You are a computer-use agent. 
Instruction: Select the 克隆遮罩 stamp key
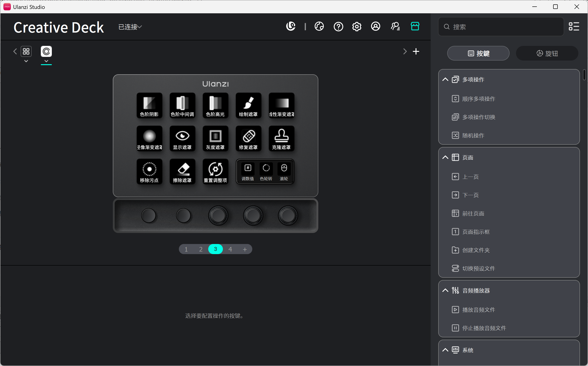[281, 139]
